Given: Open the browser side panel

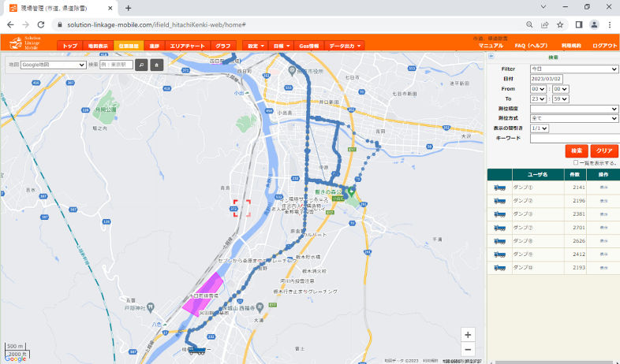Looking at the screenshot, I should pos(579,24).
